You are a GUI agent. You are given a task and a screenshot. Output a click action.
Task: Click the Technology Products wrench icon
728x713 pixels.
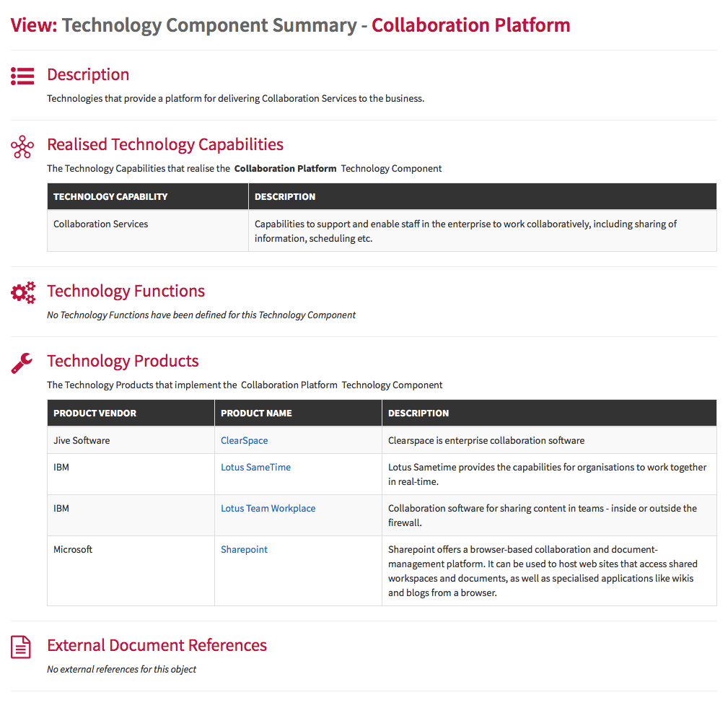click(x=22, y=363)
